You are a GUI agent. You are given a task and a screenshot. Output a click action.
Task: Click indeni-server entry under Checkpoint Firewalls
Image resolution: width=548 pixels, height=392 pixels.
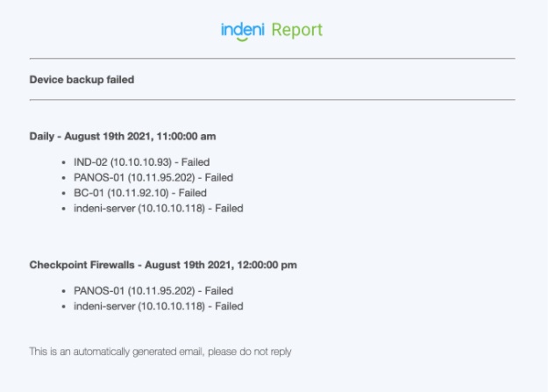[x=158, y=306]
